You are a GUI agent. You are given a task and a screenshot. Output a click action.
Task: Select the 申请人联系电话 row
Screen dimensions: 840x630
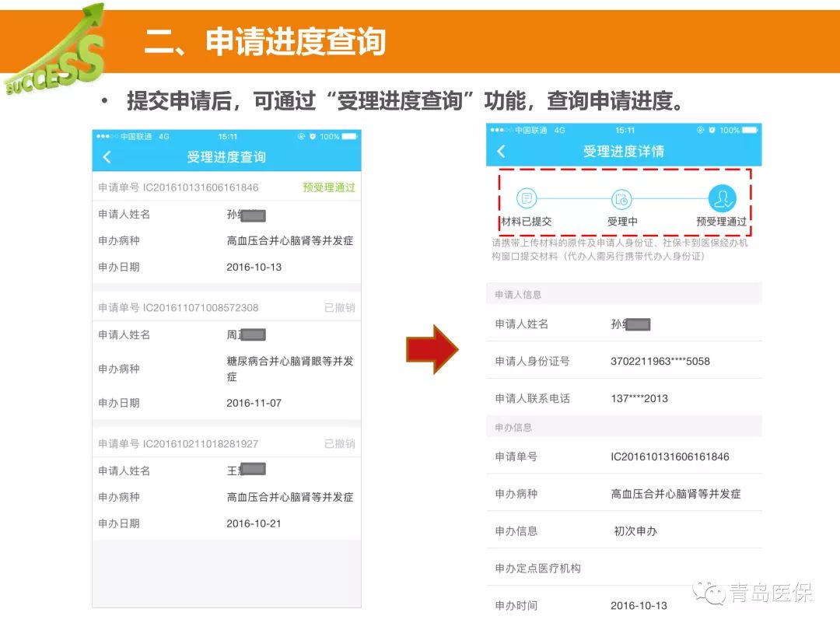pyautogui.click(x=624, y=398)
